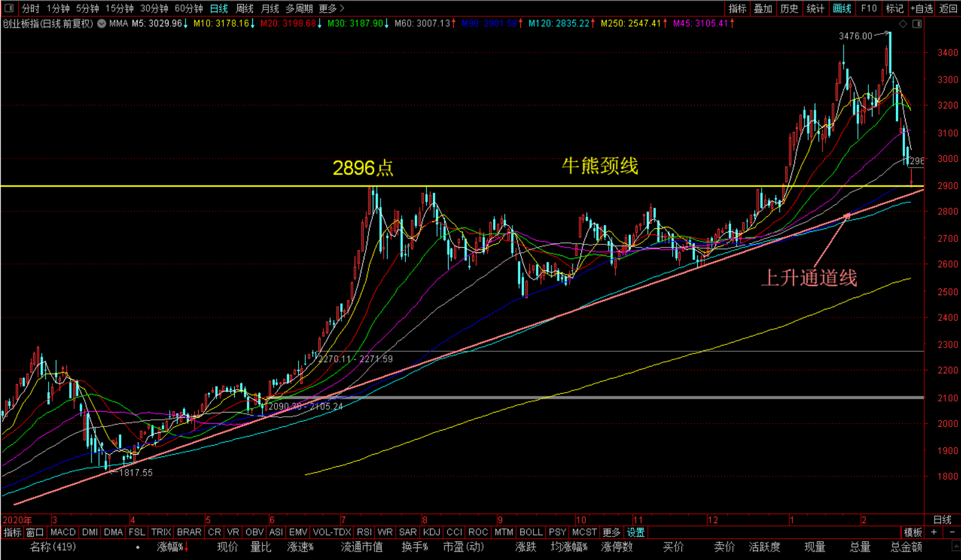Viewport: 961px width, 560px height.
Task: Switch to 月线 monthly chart
Action: [270, 8]
